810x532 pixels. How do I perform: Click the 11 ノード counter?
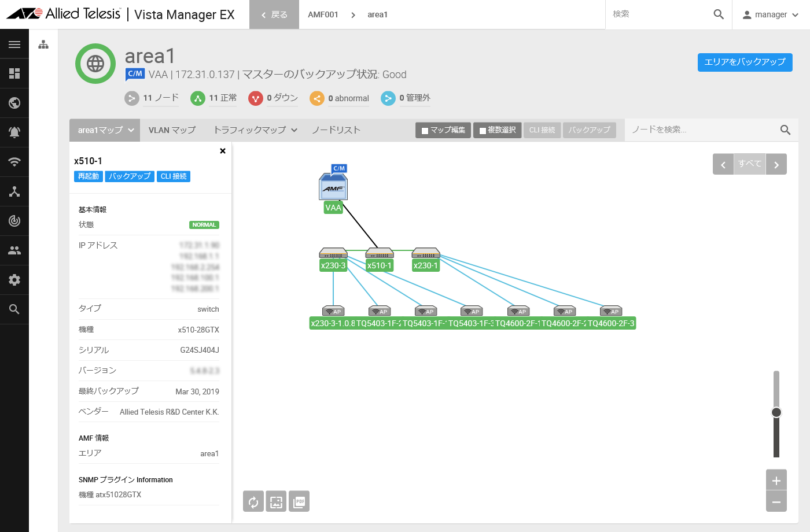pos(152,98)
